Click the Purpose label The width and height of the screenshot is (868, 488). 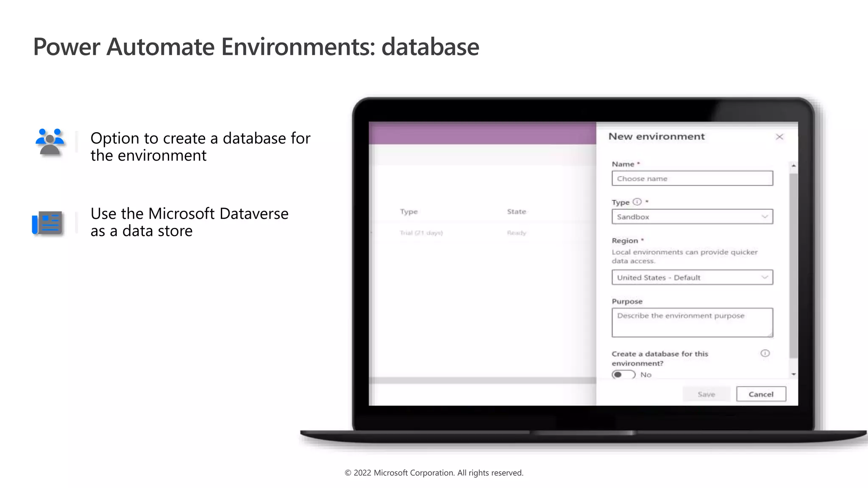[627, 302]
